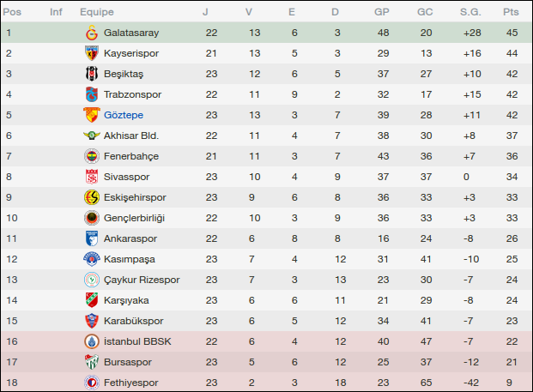This screenshot has height=392, width=533.
Task: Sort table by Pts column header
Action: tap(512, 12)
